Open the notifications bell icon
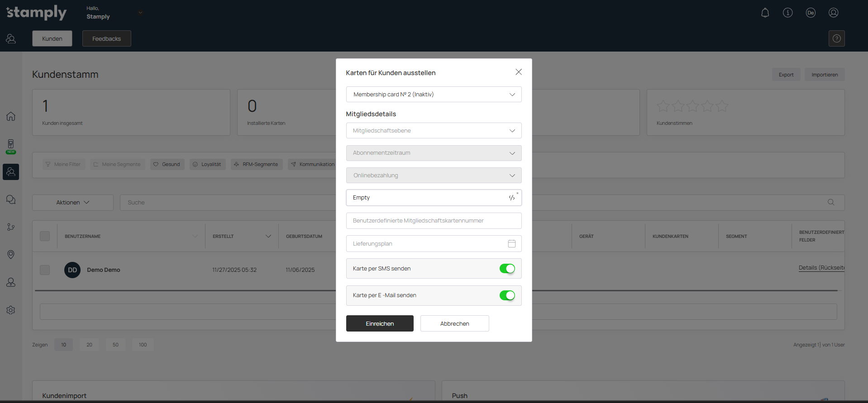This screenshot has width=868, height=403. point(765,13)
